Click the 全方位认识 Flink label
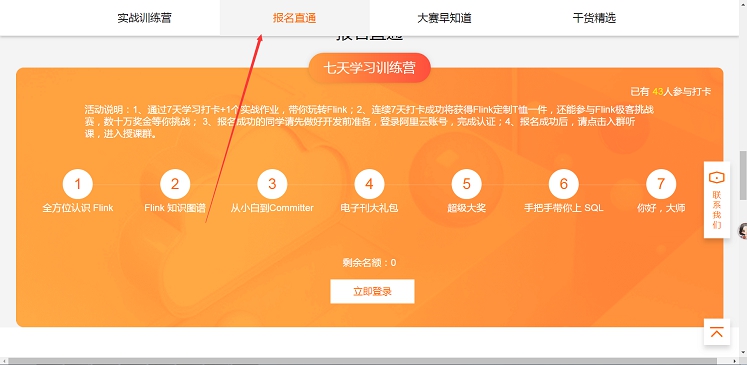Viewport: 747px width, 365px height. coord(78,208)
